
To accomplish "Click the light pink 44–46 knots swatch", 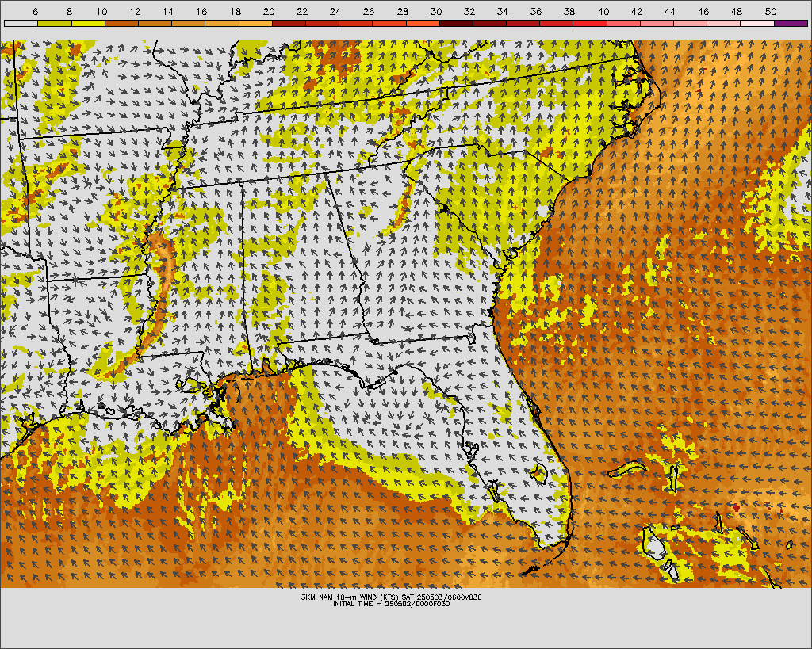I will [x=691, y=24].
